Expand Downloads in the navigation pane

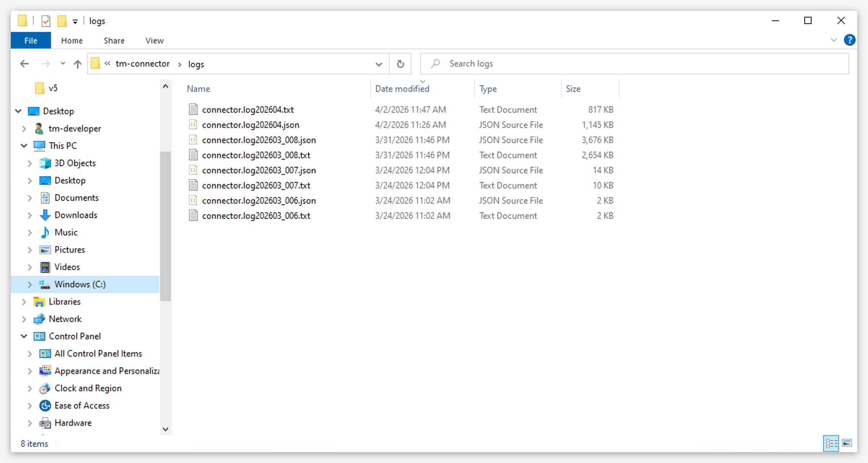[30, 215]
